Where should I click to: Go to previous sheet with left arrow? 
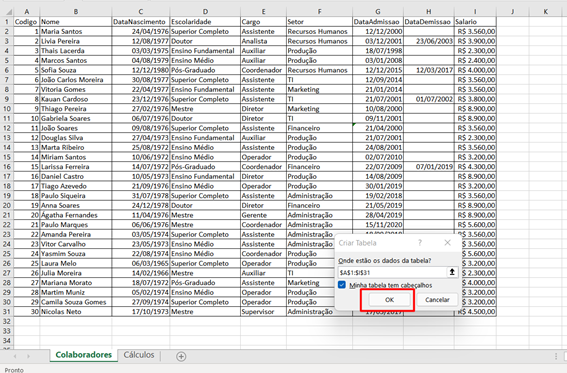(15, 356)
